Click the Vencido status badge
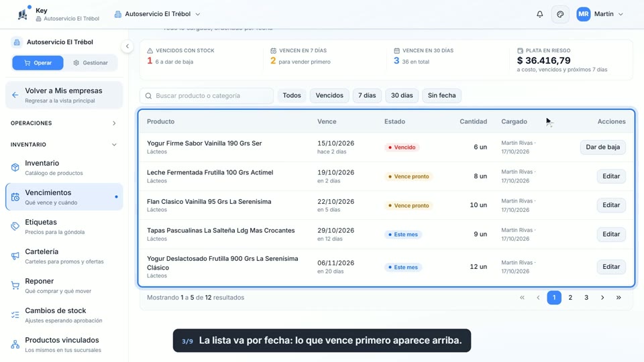 click(x=402, y=147)
